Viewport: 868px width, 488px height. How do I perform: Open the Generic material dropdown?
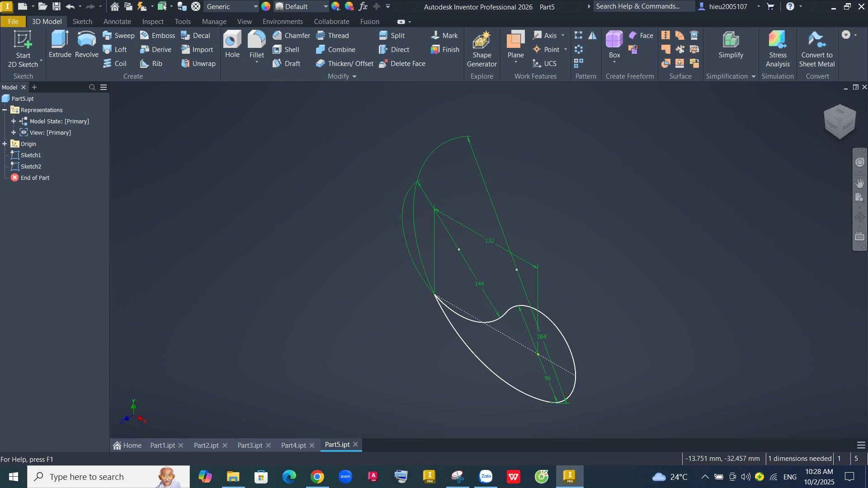point(255,7)
